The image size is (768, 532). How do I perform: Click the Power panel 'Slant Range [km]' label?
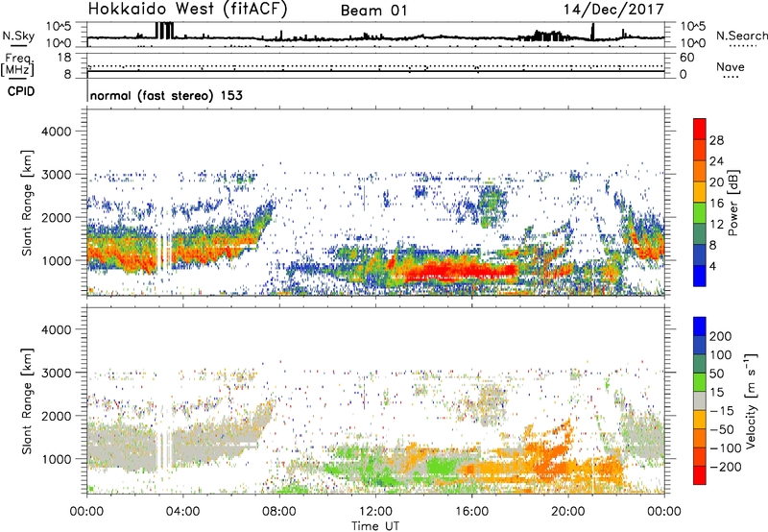(27, 203)
